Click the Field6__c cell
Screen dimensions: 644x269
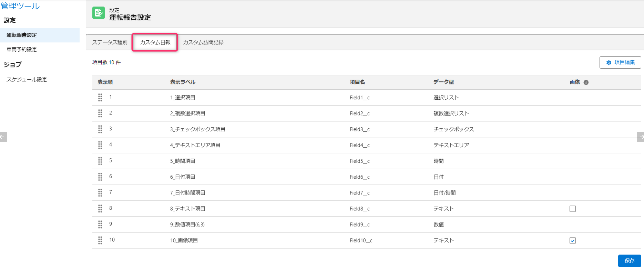(x=360, y=177)
